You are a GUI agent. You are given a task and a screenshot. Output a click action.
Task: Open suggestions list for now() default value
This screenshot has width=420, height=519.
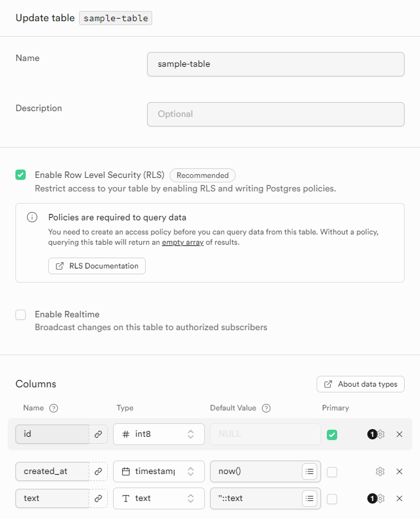point(310,471)
